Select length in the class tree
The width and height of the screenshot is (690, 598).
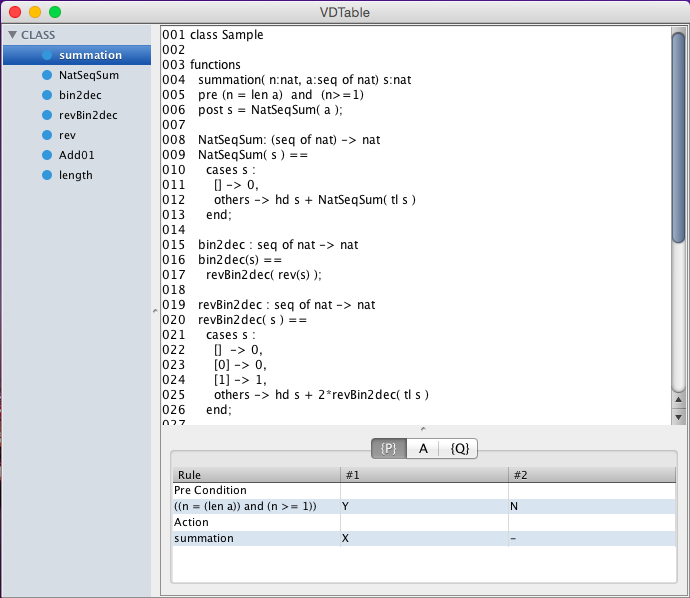point(76,175)
